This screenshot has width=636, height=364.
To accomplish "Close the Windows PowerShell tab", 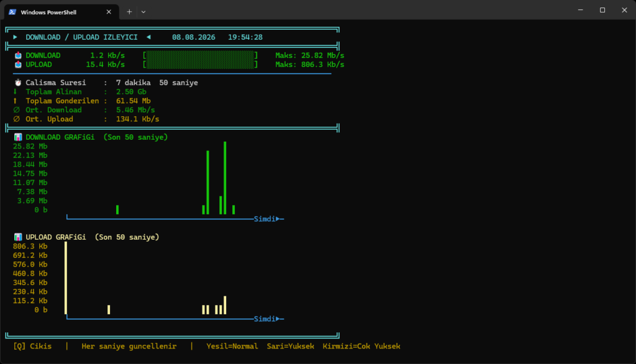I will tap(109, 12).
